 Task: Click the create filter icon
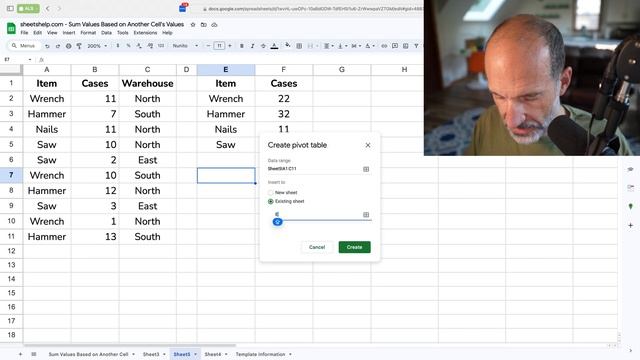416,46
